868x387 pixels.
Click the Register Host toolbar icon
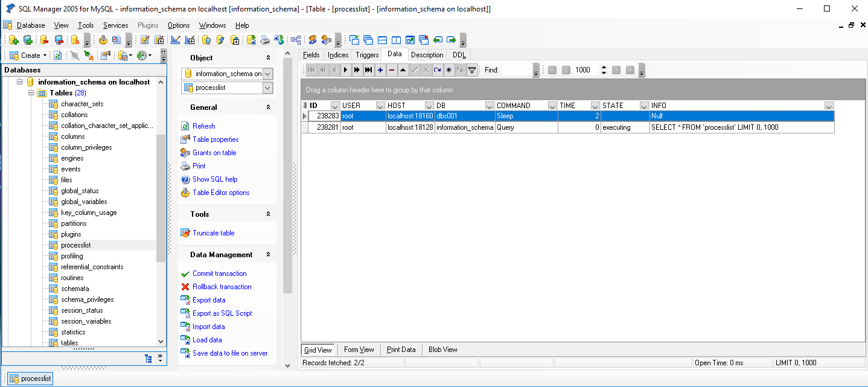28,40
